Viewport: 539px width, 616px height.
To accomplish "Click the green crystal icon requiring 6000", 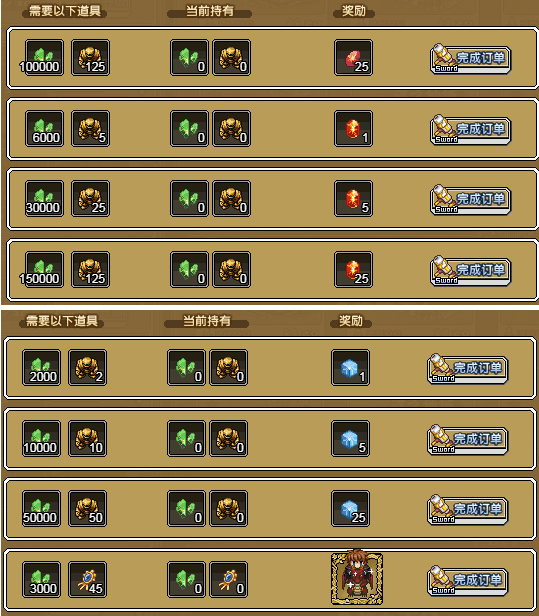I will point(44,128).
